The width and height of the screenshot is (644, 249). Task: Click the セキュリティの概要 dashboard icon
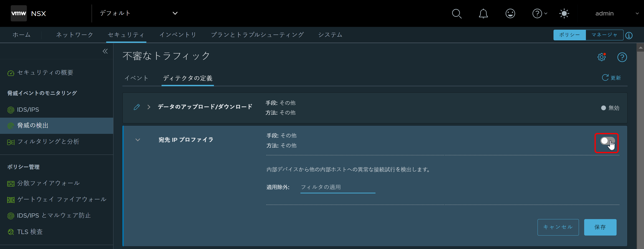point(11,73)
